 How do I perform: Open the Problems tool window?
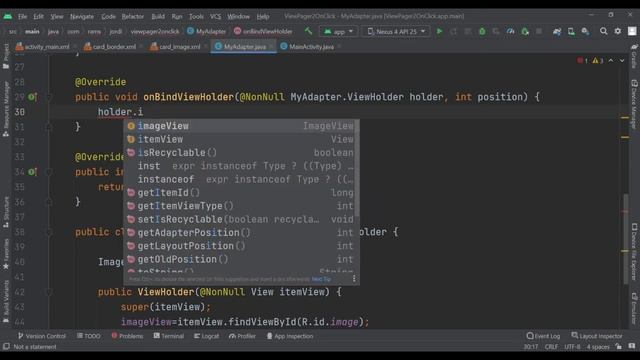[127, 336]
